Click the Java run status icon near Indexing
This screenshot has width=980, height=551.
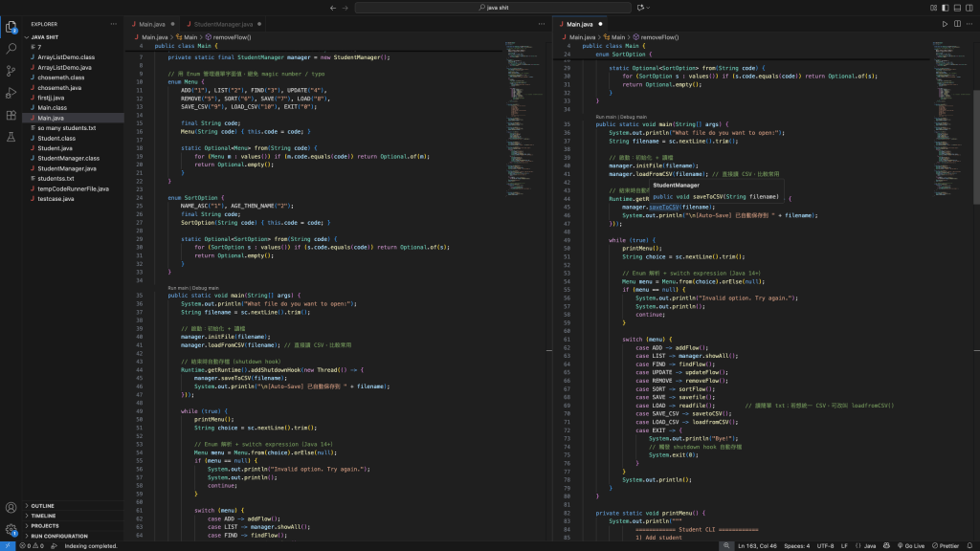[x=54, y=546]
